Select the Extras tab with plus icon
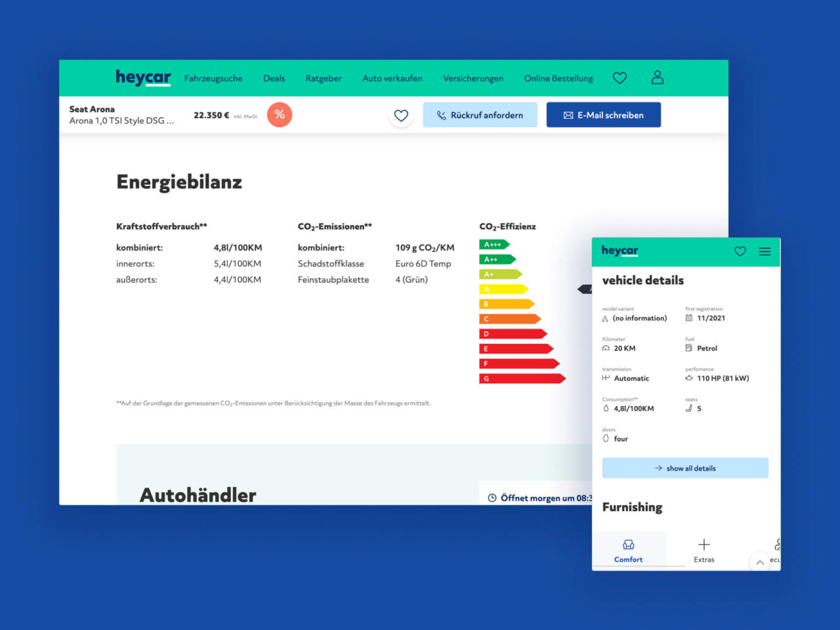 [x=703, y=551]
